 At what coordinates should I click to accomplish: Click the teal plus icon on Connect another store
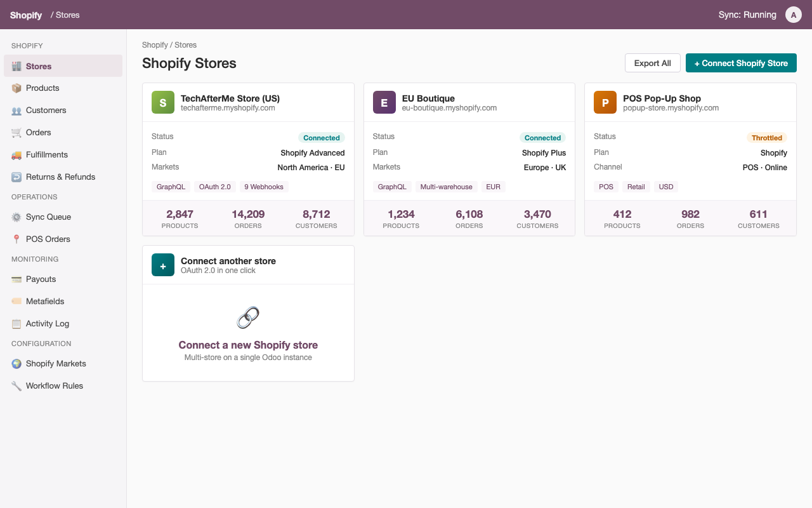tap(163, 265)
